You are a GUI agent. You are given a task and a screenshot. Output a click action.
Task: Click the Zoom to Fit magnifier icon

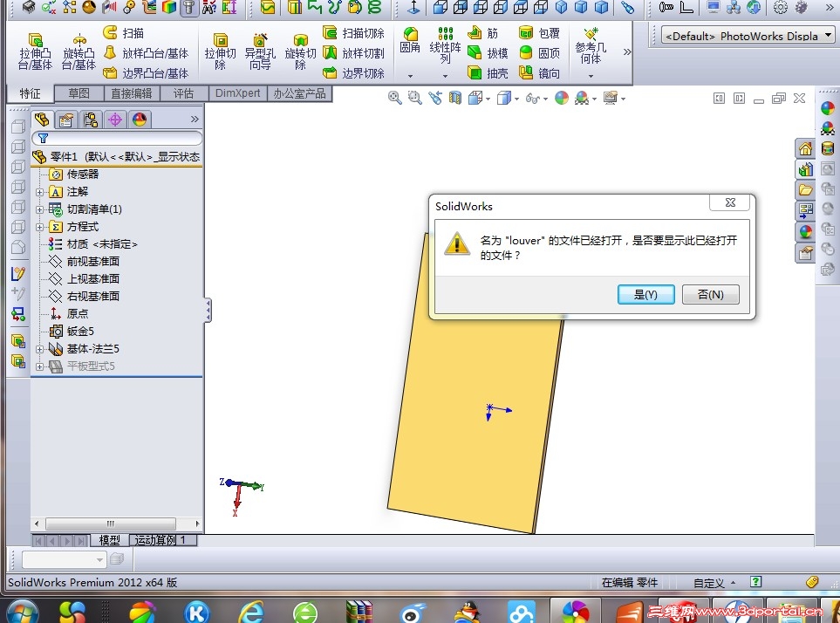395,98
